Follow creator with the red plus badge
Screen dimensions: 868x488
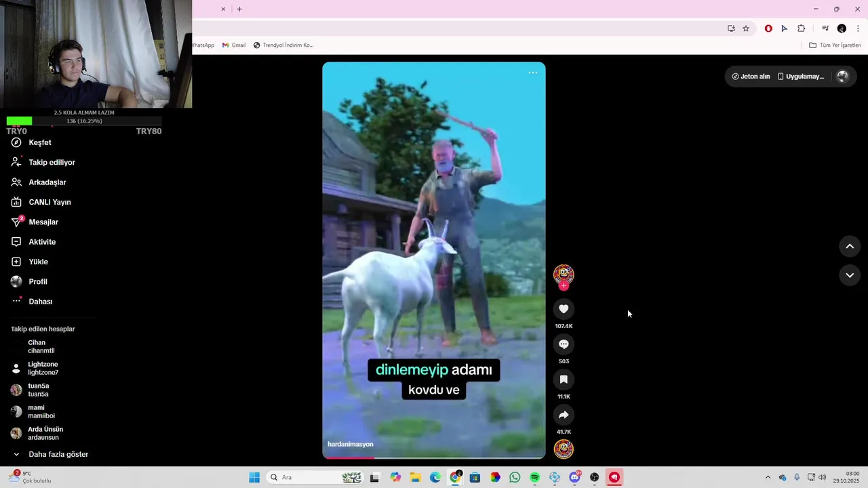[x=564, y=286]
